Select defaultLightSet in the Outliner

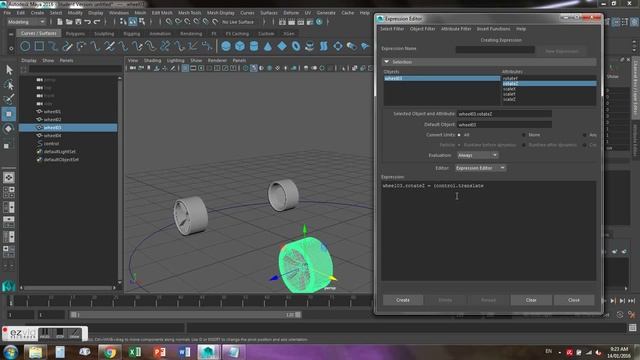click(x=60, y=151)
